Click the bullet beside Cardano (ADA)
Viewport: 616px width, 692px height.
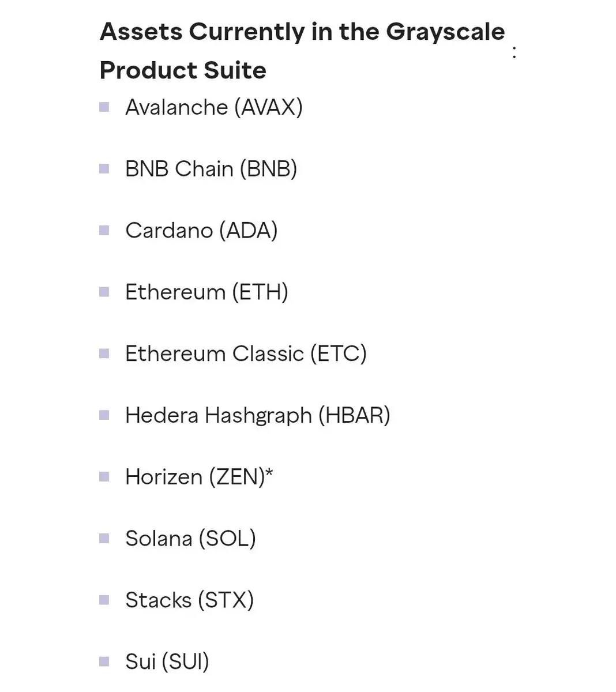point(104,230)
